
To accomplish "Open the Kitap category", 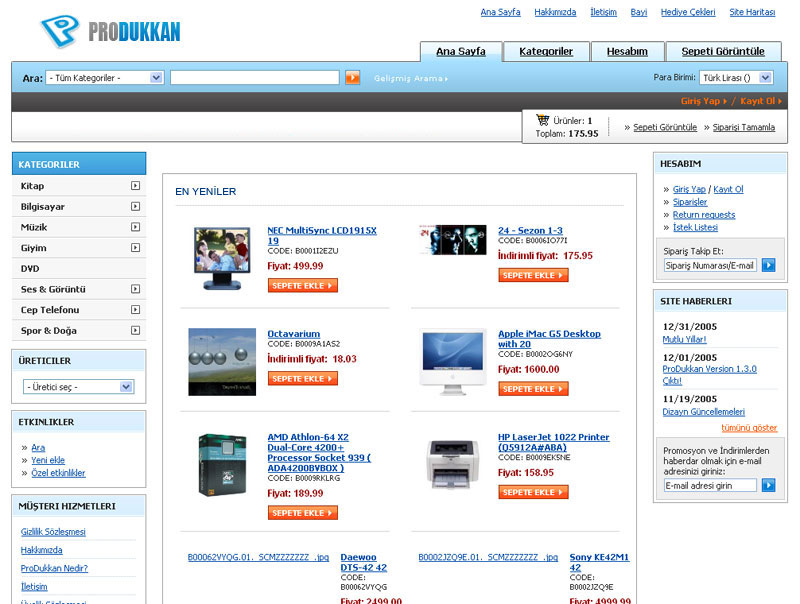I will pos(32,186).
